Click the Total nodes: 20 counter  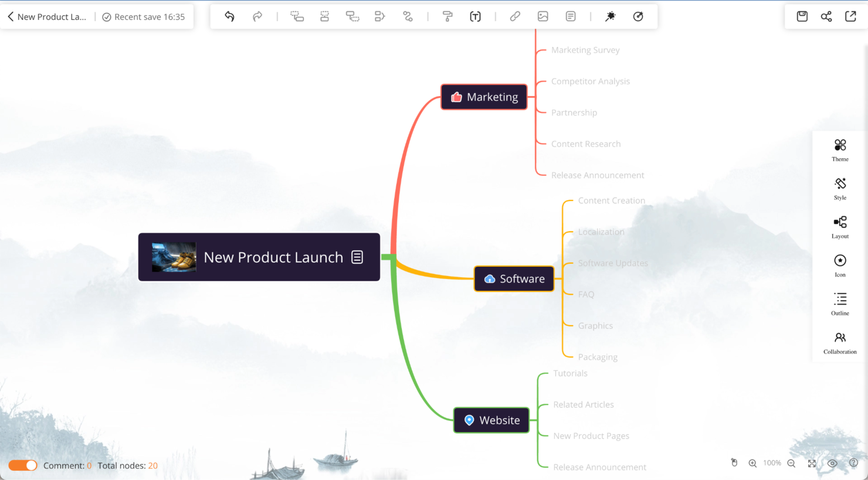coord(127,465)
